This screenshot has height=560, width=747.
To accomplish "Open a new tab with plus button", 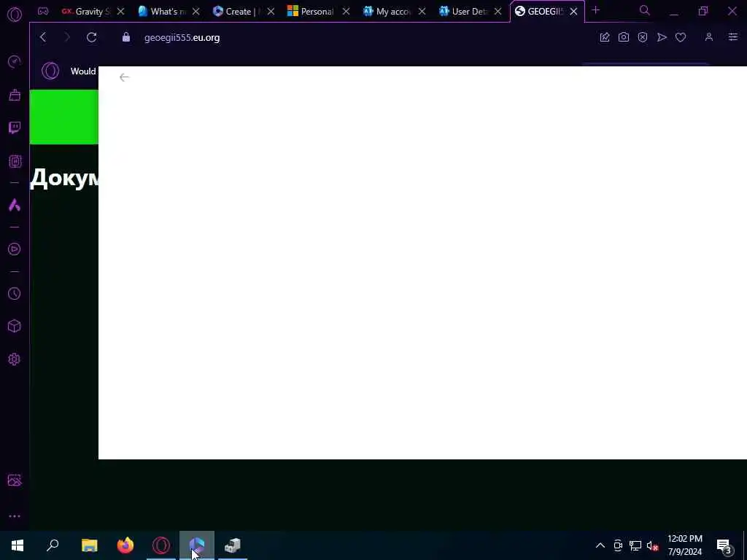I will (595, 10).
